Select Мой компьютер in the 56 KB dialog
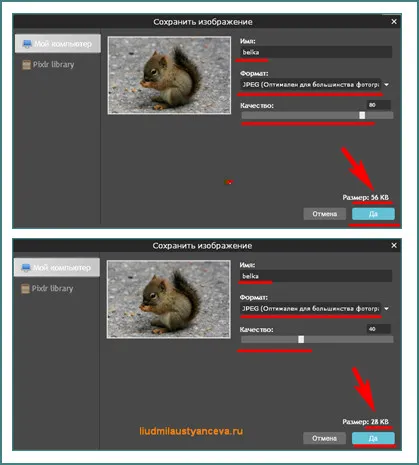The image size is (419, 465). click(57, 44)
